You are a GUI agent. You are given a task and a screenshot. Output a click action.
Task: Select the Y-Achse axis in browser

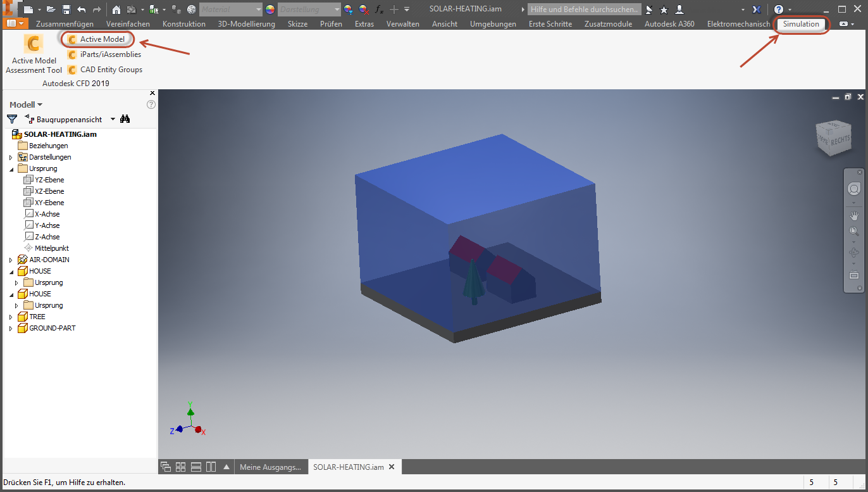(42, 225)
